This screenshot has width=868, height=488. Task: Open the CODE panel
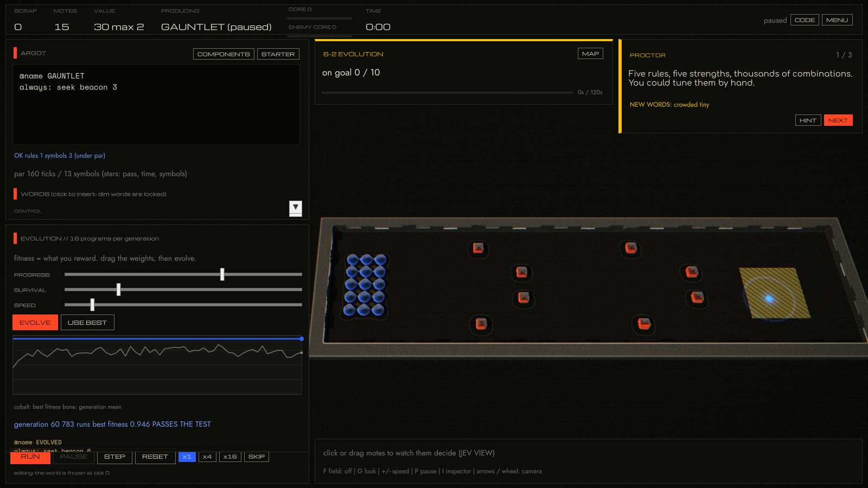point(805,20)
